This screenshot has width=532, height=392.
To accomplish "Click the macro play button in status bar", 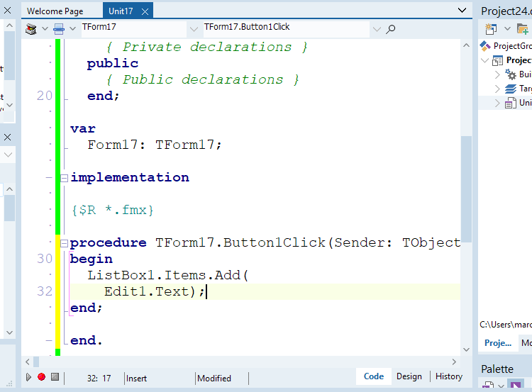I will coord(28,377).
